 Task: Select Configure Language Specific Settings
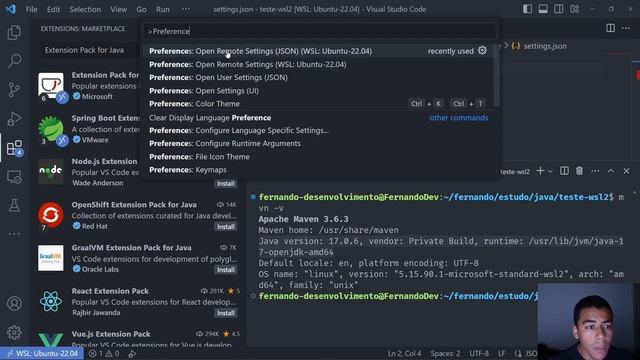[x=318, y=130]
